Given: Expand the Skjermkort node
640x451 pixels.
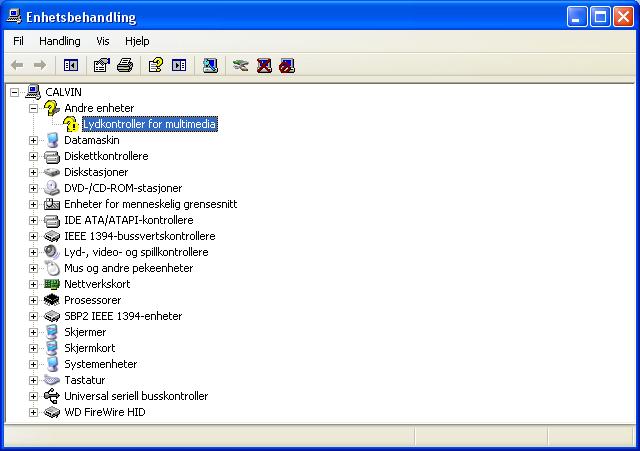Looking at the screenshot, I should point(33,348).
